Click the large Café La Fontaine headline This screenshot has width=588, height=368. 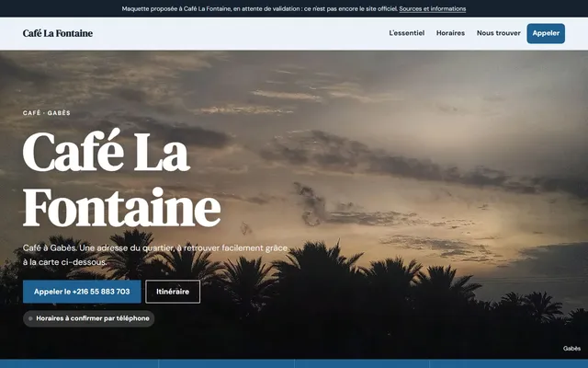(122, 178)
